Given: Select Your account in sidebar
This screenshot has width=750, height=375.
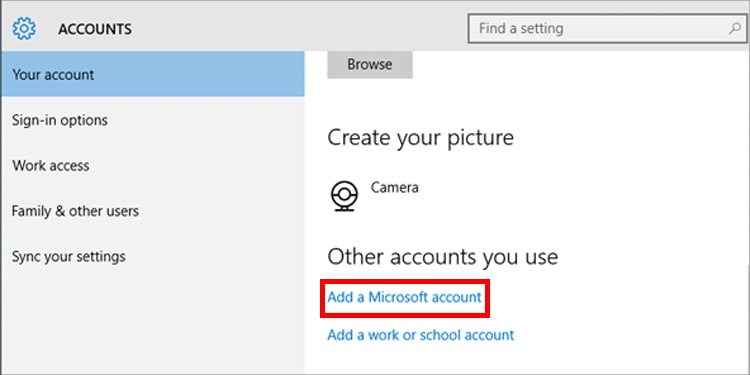Looking at the screenshot, I should (153, 75).
